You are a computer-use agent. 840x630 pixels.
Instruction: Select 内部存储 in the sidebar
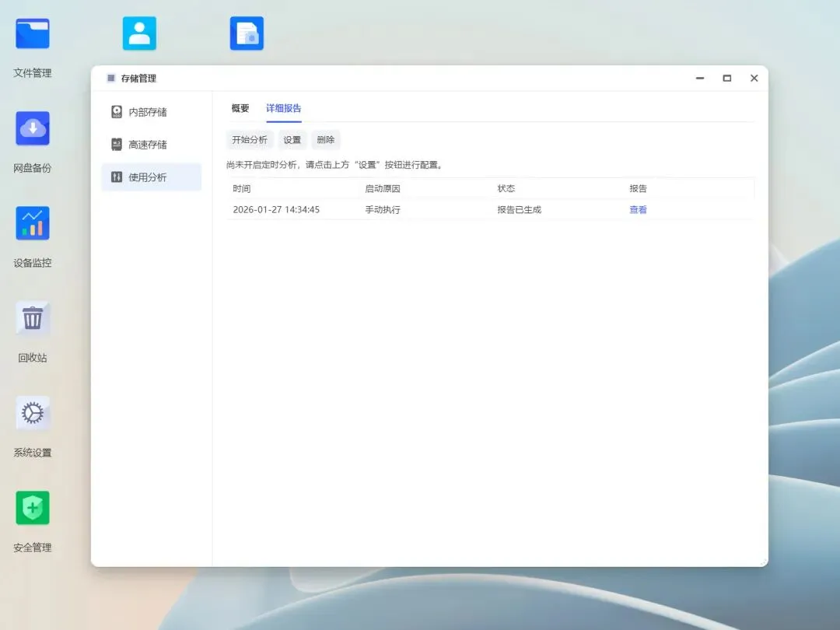click(152, 112)
